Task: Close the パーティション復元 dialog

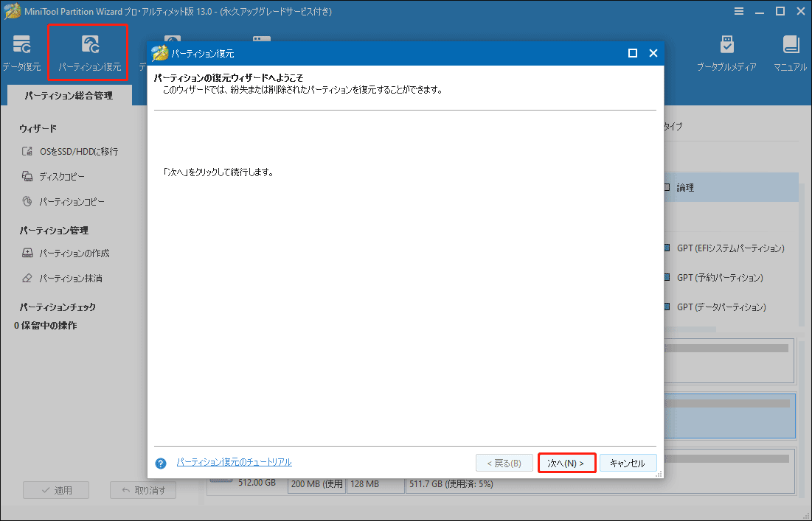Action: point(653,53)
